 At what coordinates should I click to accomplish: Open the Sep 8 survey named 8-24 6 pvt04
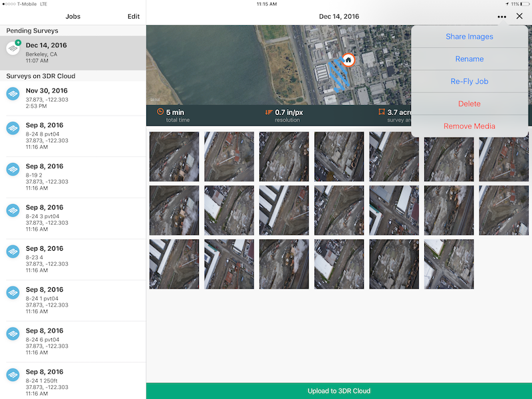coord(73,341)
